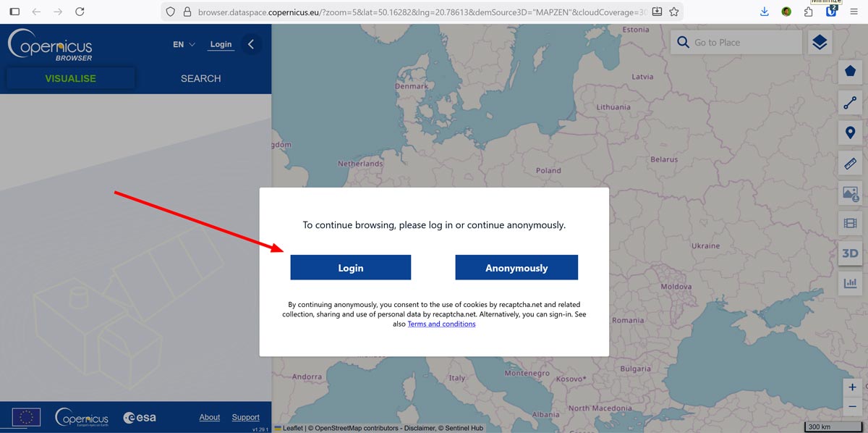Open the layers selector icon
868x433 pixels.
[x=819, y=43]
